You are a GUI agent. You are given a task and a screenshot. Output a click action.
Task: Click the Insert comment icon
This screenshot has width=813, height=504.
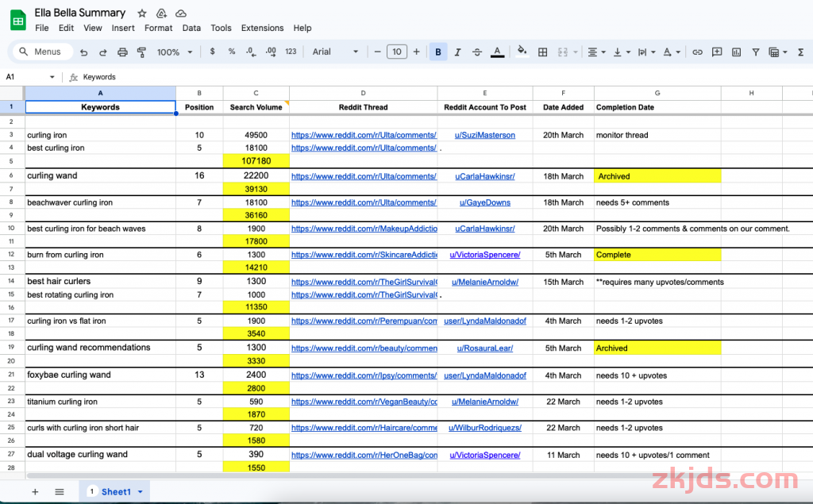click(717, 52)
